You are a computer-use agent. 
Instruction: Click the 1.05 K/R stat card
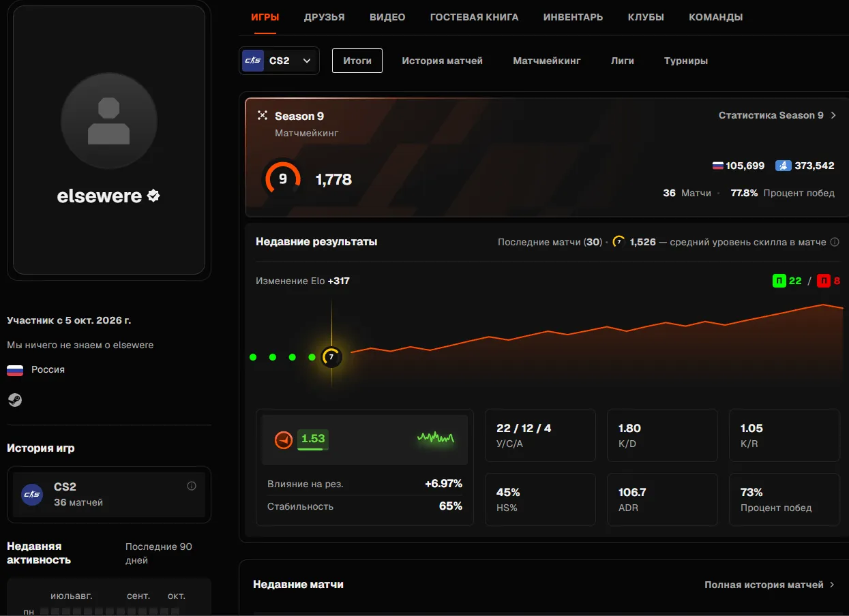pyautogui.click(x=784, y=435)
